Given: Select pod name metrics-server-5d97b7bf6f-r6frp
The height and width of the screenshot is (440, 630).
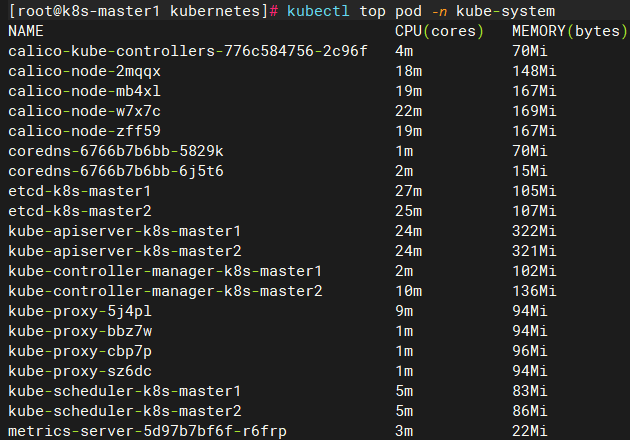Looking at the screenshot, I should click(x=147, y=431).
